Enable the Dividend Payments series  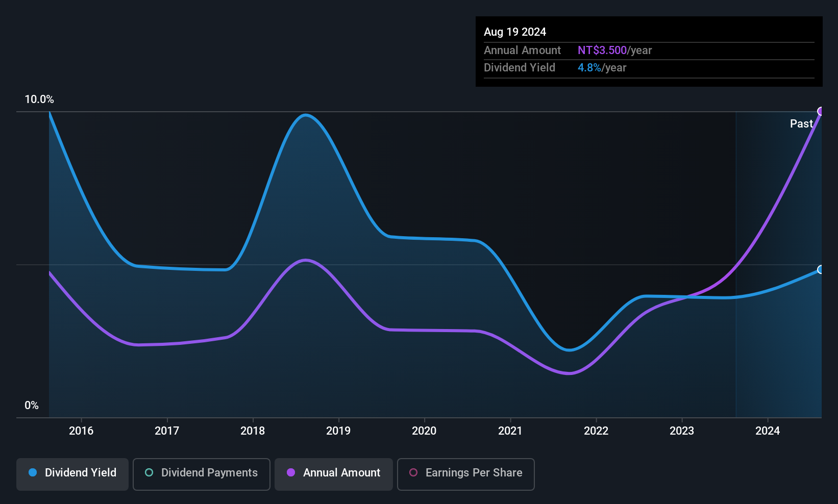(202, 474)
